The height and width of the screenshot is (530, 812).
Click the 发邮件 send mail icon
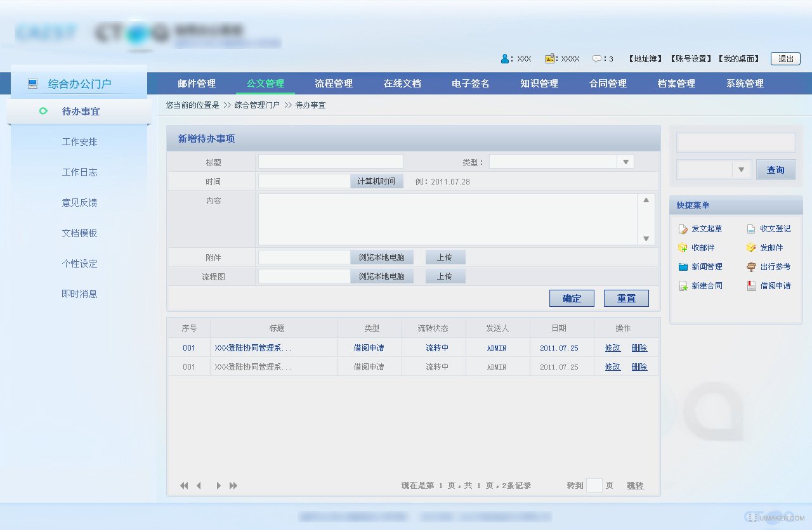click(x=751, y=248)
